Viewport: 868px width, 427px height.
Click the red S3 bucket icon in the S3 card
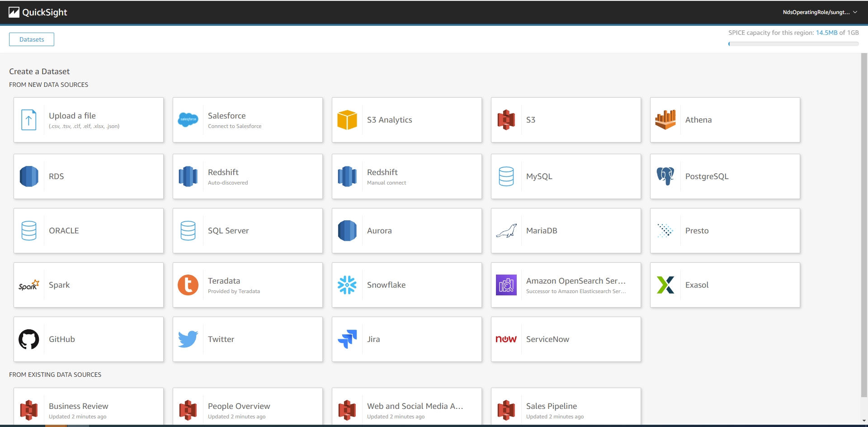tap(506, 120)
